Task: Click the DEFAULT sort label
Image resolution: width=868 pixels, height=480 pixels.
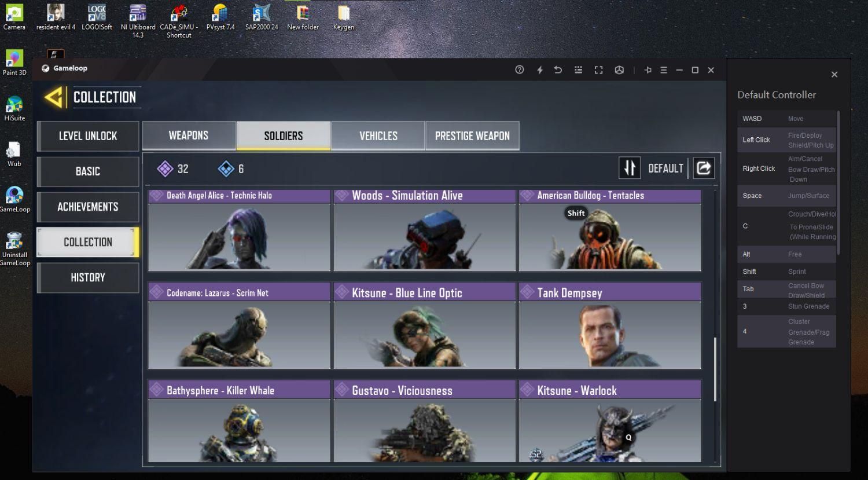Action: pyautogui.click(x=665, y=168)
